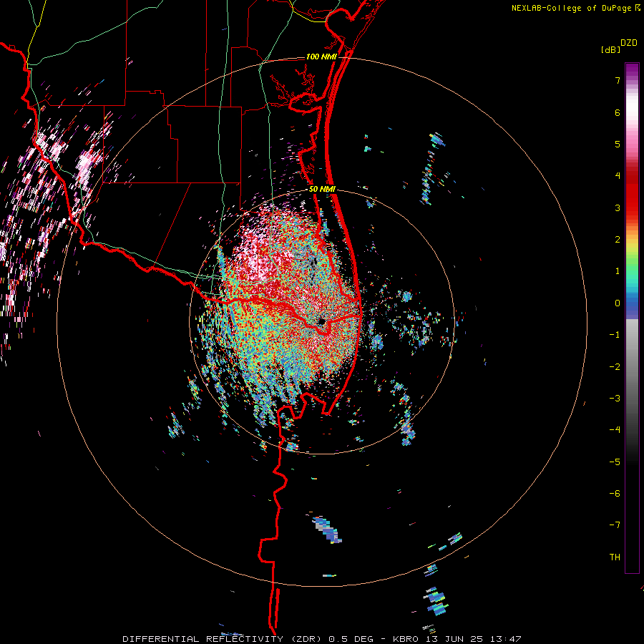Click the -3 value on the color scale

[615, 399]
